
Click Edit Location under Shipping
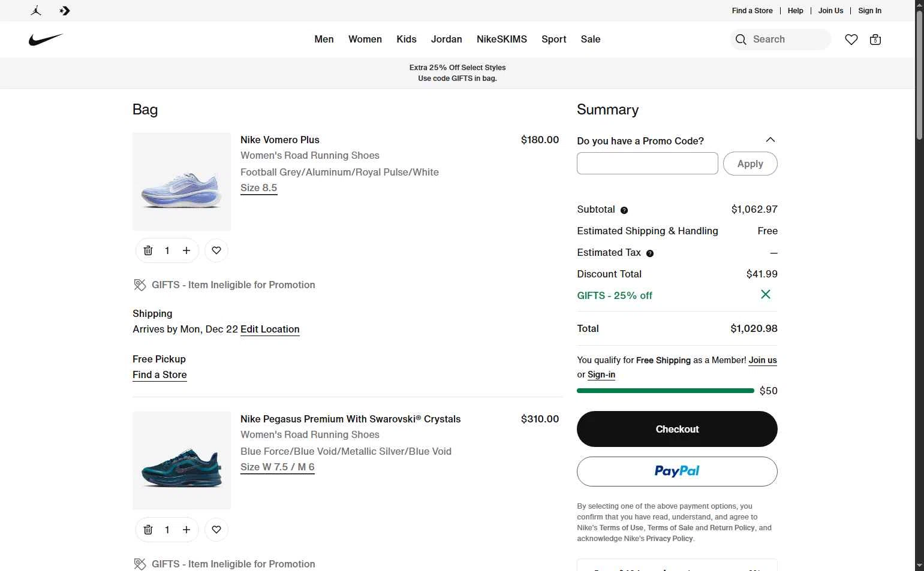(x=270, y=329)
